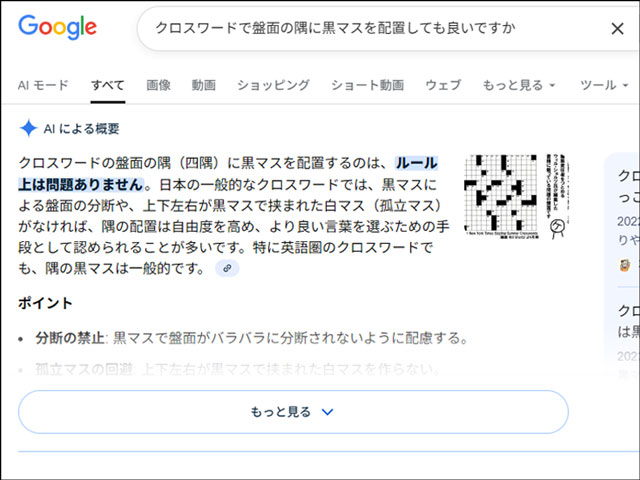Click the chevron on the もっと見る button
Viewport: 640px width, 480px height.
click(x=327, y=411)
